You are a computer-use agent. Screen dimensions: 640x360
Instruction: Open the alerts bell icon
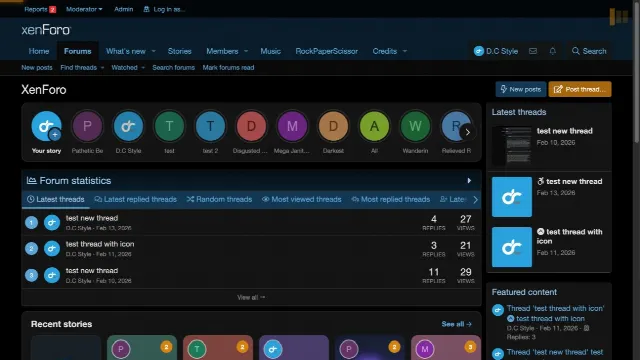click(552, 51)
